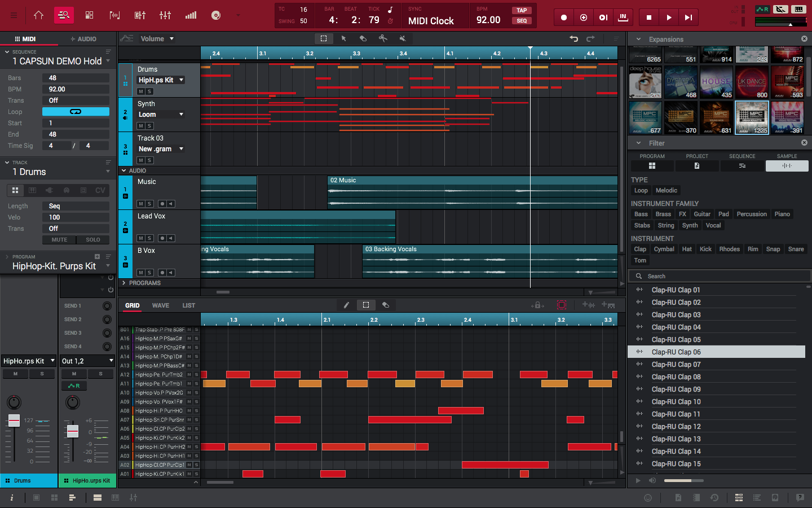
Task: Select the Split scissors tool
Action: pos(382,38)
